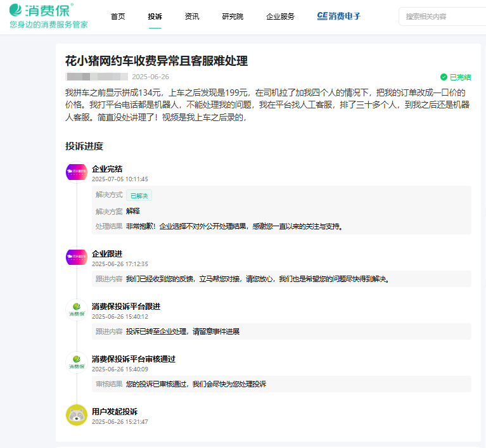
Task: Click the timestamp 2025-06-26 15:21:47
Action: tap(120, 422)
